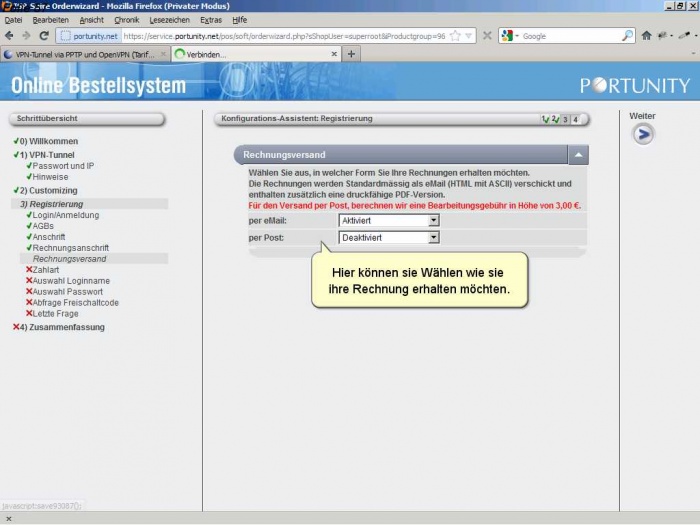Stop loading the page with X button
Viewport: 700px width, 525px height.
(x=487, y=35)
